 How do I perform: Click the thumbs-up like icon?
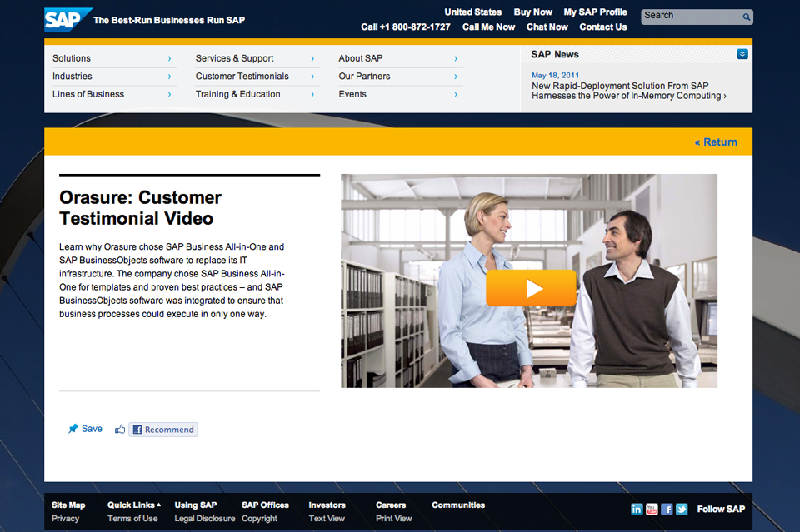[x=120, y=429]
